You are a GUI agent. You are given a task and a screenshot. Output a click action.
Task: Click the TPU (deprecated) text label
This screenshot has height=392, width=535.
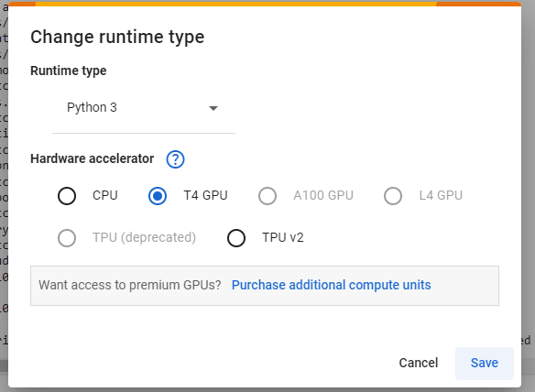pos(145,237)
